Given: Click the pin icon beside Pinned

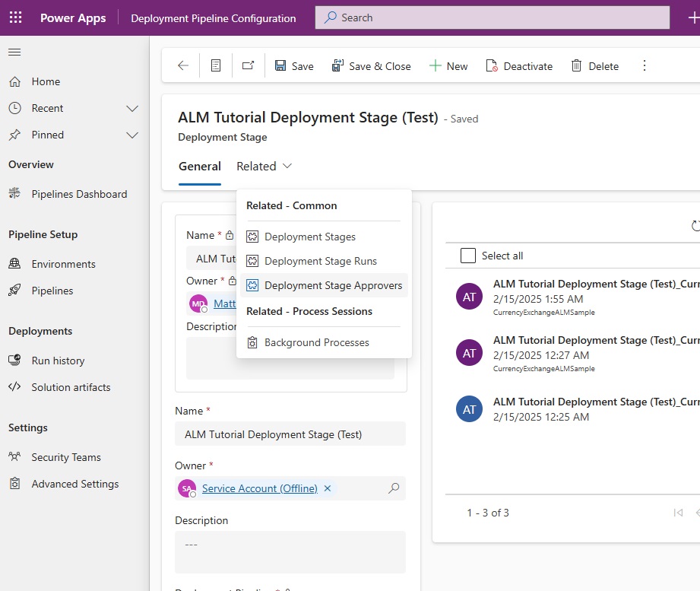Looking at the screenshot, I should coord(14,135).
